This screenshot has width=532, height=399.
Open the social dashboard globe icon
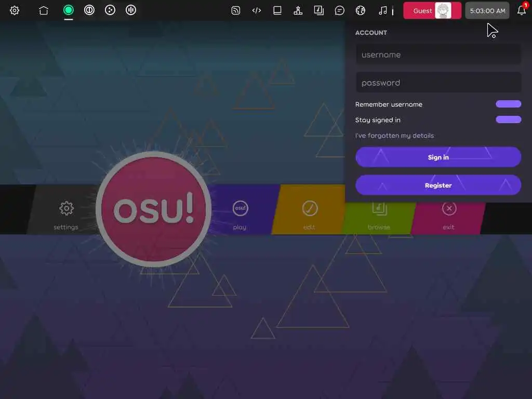[x=361, y=10]
